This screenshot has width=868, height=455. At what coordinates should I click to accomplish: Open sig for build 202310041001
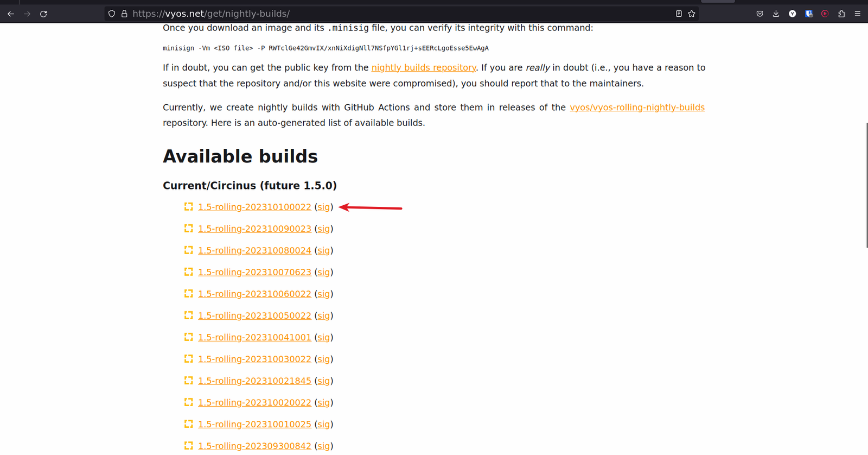[324, 337]
